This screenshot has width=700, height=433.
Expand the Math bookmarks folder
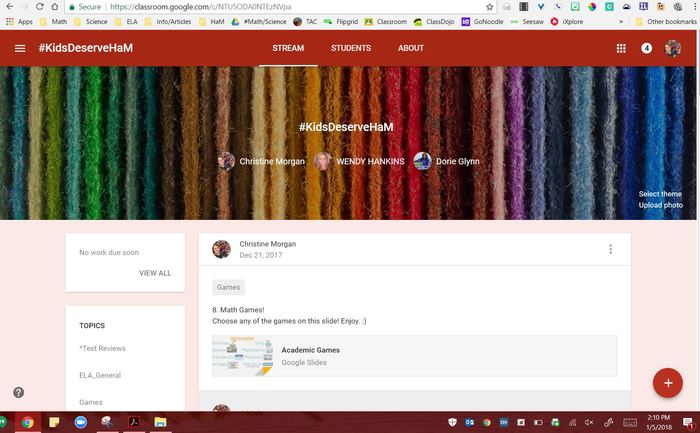point(54,20)
